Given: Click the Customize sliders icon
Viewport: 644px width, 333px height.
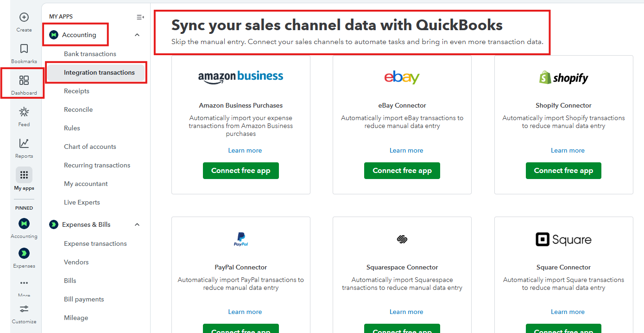Looking at the screenshot, I should (x=24, y=309).
